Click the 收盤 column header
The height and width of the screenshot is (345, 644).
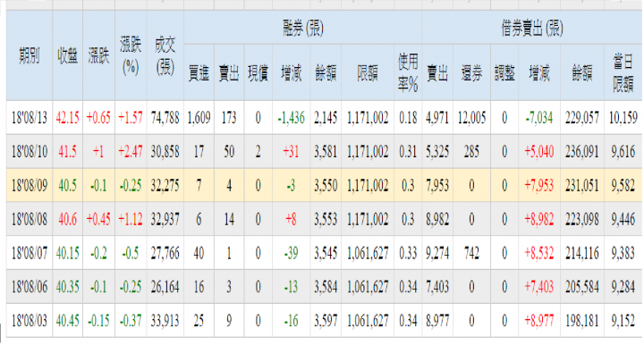(x=68, y=55)
